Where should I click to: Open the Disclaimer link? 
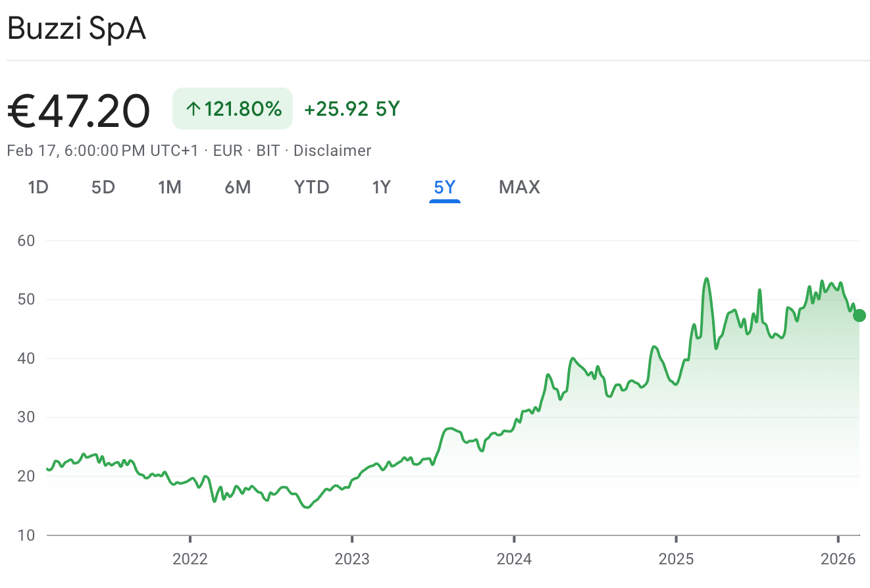point(332,151)
